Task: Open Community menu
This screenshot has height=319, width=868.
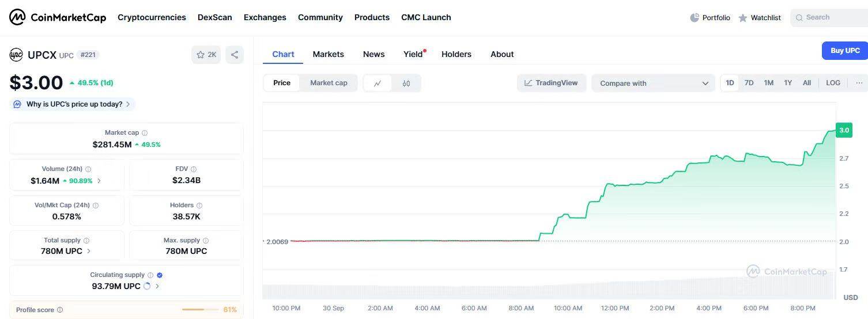Action: coord(320,17)
